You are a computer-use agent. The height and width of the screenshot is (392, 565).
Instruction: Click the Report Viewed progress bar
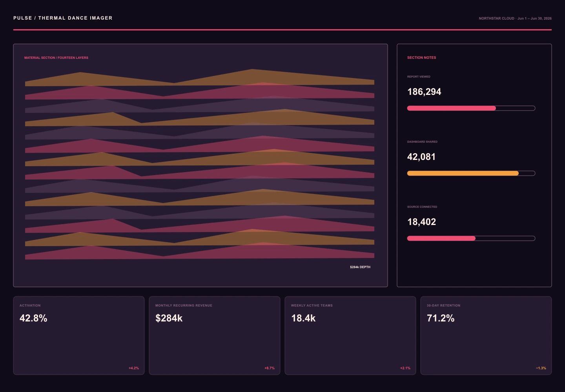click(x=471, y=108)
